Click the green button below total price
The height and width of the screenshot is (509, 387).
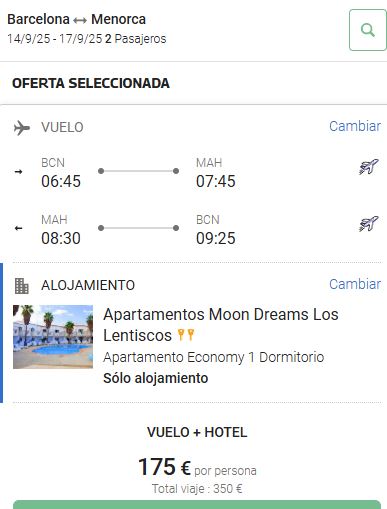pos(197,504)
